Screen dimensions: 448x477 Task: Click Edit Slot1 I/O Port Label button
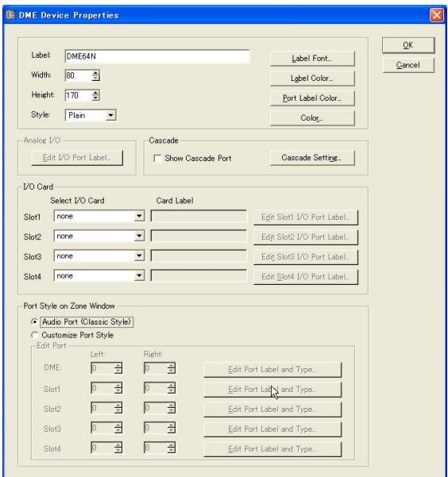[x=306, y=217]
